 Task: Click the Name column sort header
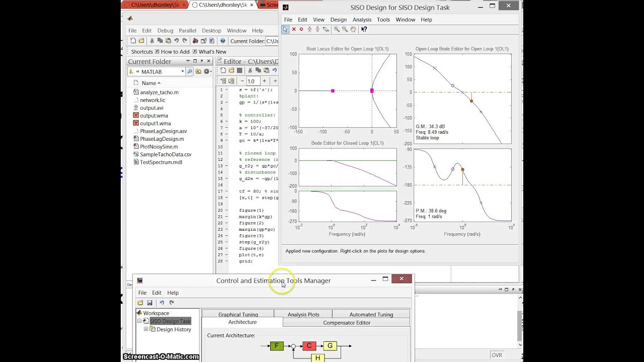pyautogui.click(x=151, y=83)
